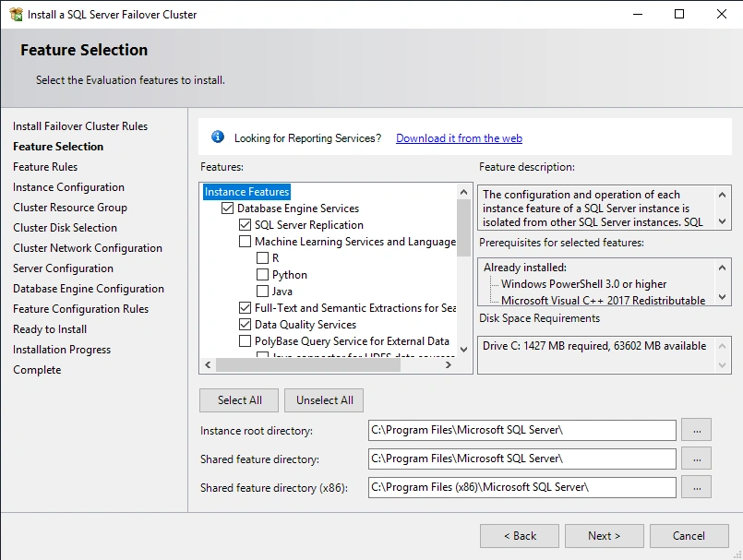Image resolution: width=743 pixels, height=560 pixels.
Task: Minimize the setup window
Action: click(x=638, y=14)
